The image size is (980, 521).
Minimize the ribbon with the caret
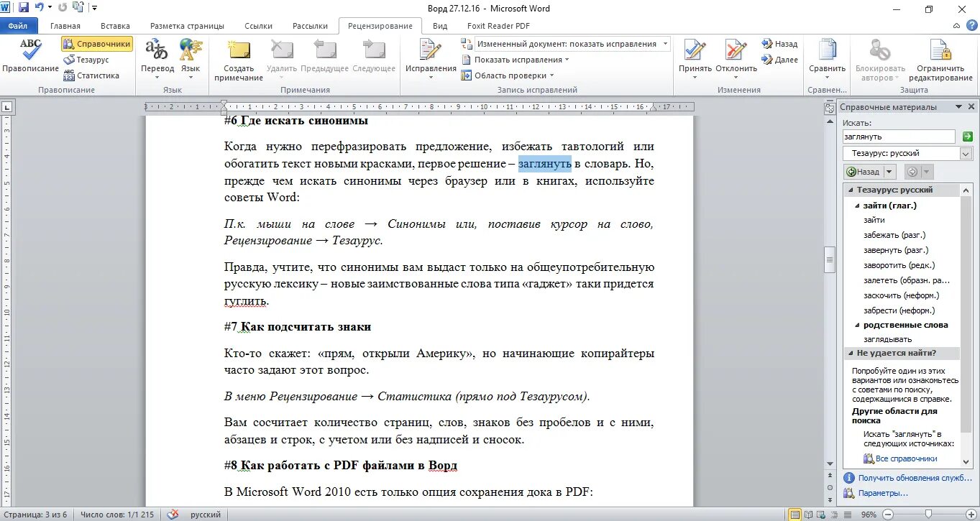click(956, 25)
